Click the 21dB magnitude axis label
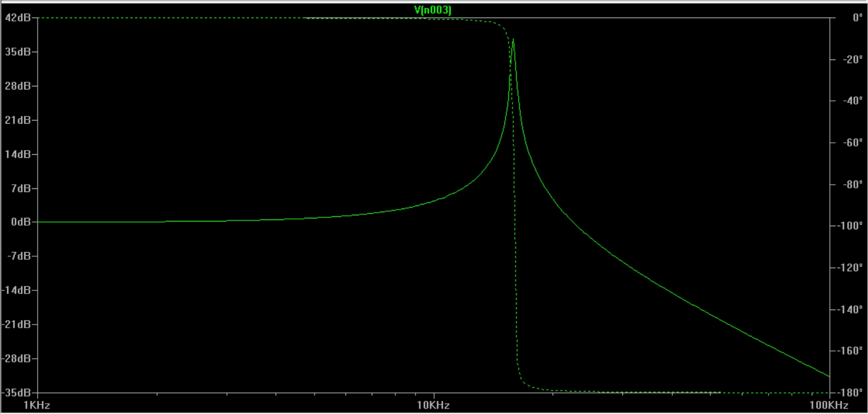 click(18, 120)
